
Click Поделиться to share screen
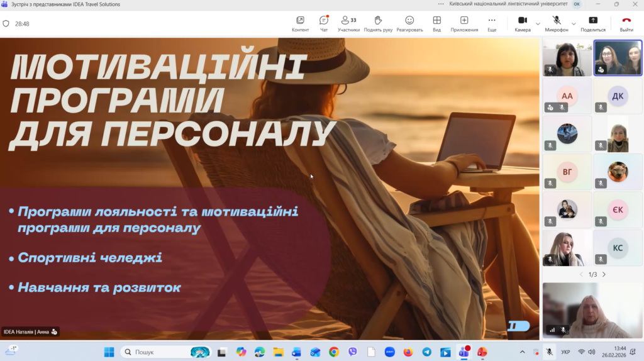pyautogui.click(x=592, y=23)
